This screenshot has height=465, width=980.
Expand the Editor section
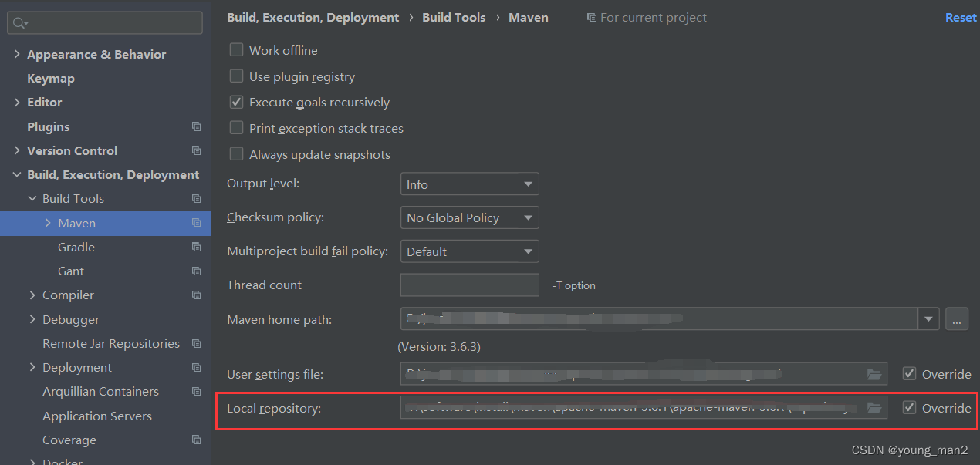point(17,102)
